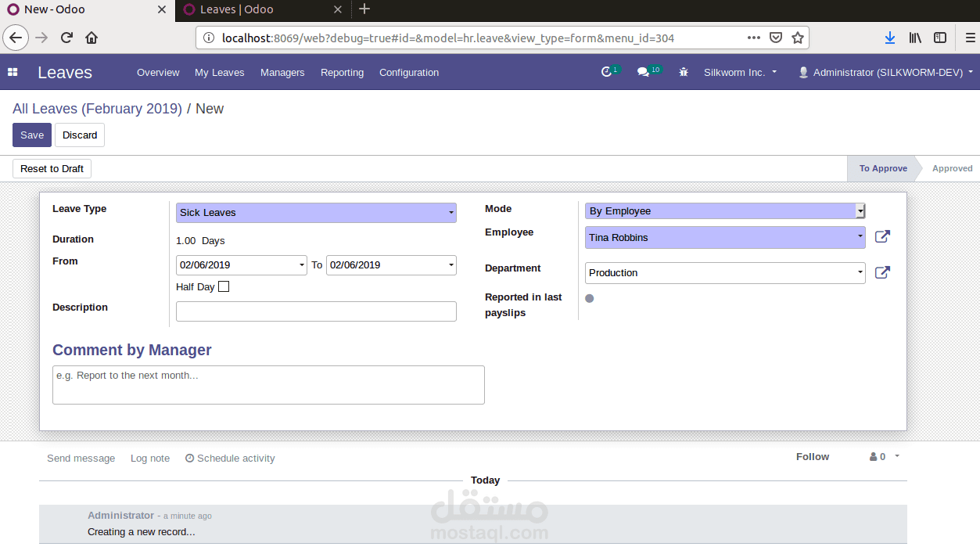Open Tina Robbins employee external link
This screenshot has height=554, width=980.
pos(882,236)
